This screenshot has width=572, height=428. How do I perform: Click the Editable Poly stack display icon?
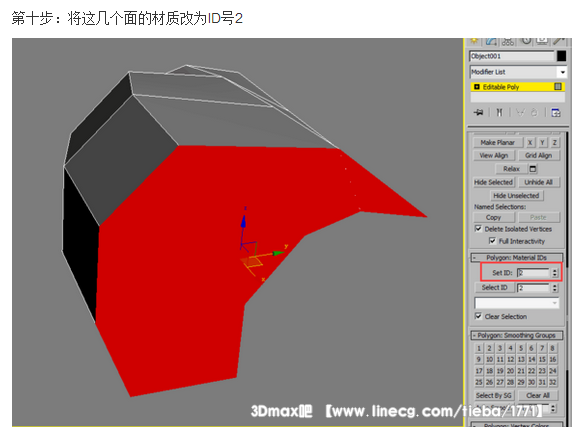tap(558, 86)
